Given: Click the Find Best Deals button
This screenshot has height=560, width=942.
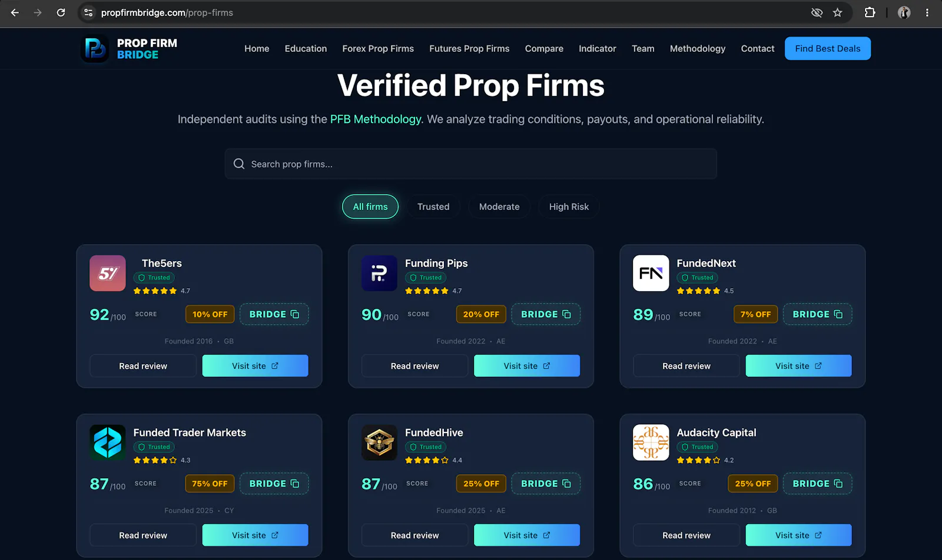Looking at the screenshot, I should point(828,48).
